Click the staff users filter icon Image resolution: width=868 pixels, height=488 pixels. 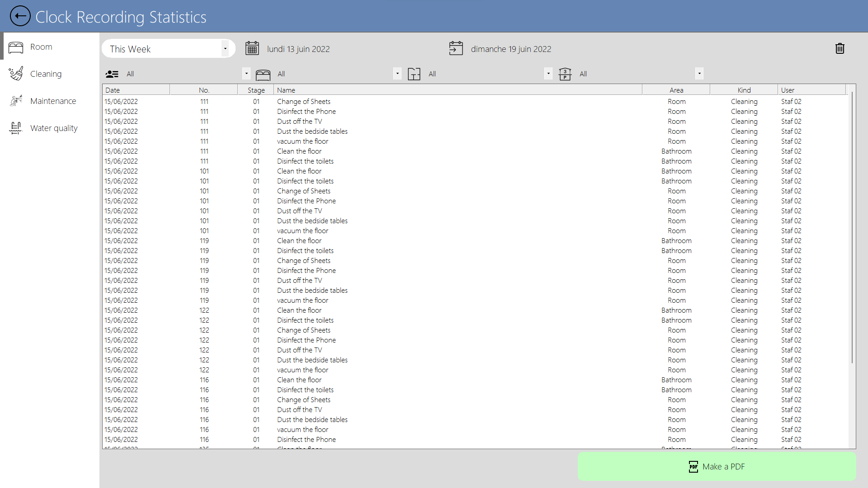pos(112,74)
